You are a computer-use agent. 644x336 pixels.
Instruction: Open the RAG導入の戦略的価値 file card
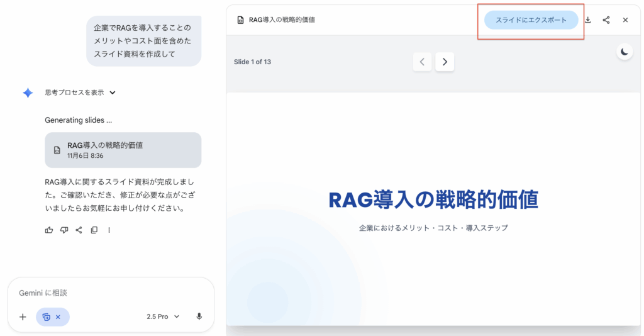pos(123,150)
